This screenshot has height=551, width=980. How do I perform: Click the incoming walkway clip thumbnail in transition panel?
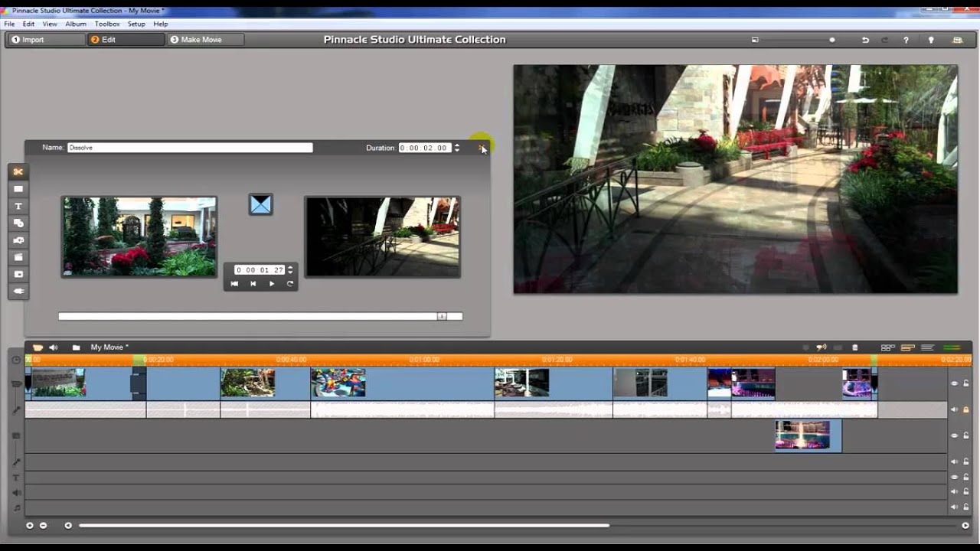coord(383,236)
